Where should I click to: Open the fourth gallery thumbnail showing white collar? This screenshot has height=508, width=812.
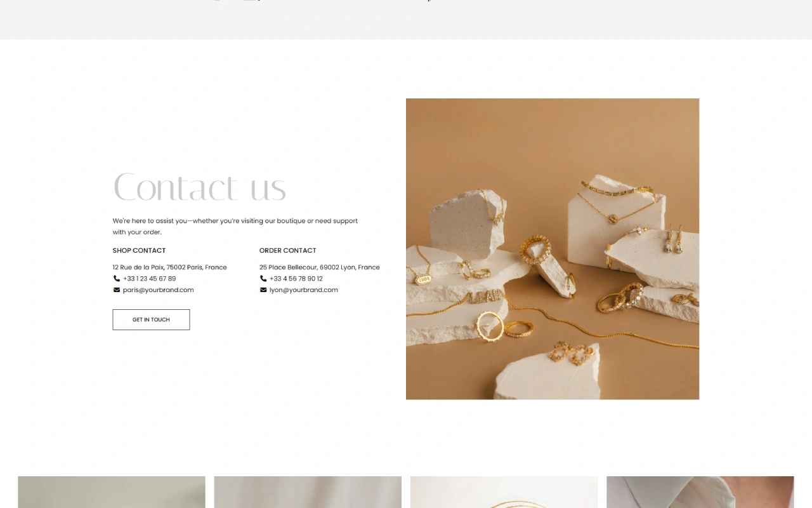tap(700, 492)
